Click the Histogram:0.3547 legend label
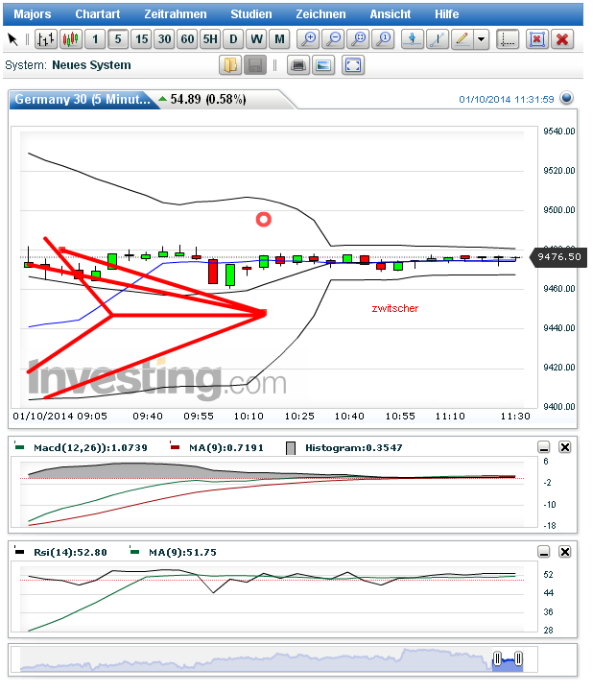The width and height of the screenshot is (616, 692). pos(353,448)
